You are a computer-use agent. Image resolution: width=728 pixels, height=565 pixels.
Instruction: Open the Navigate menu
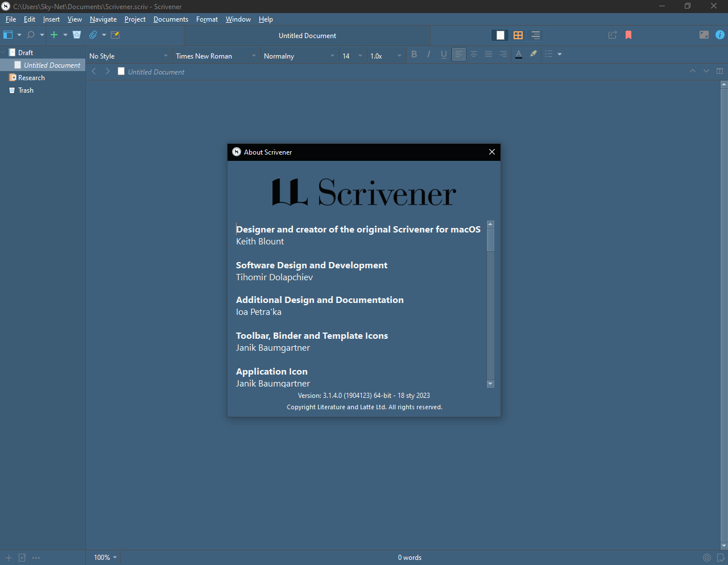coord(103,19)
